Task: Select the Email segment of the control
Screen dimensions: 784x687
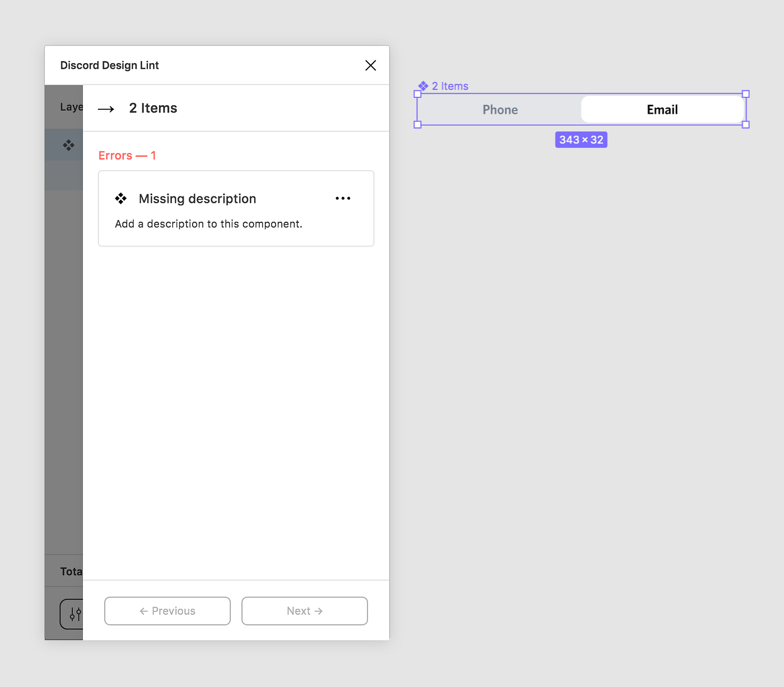Action: (662, 110)
